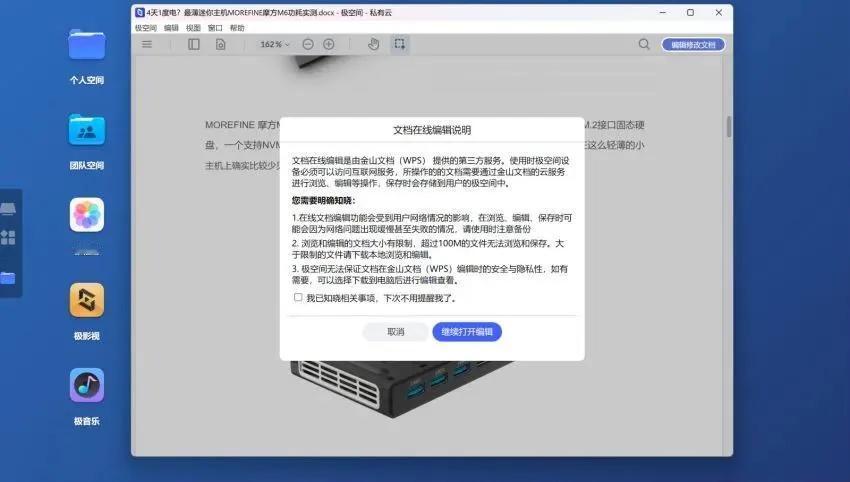Viewport: 850px width, 482px height.
Task: Click the page view icon beside the sidebar icon
Action: tap(221, 44)
